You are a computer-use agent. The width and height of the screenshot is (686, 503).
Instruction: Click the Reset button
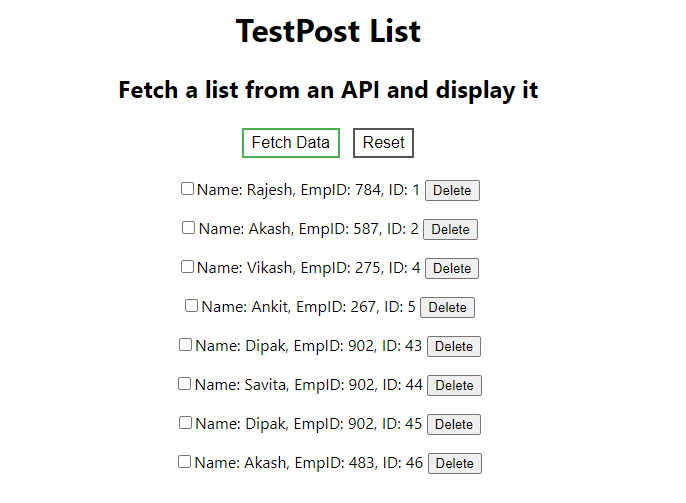coord(383,143)
